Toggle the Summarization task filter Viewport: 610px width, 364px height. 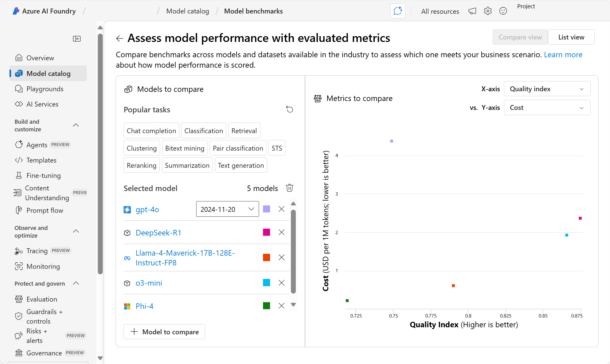[187, 165]
